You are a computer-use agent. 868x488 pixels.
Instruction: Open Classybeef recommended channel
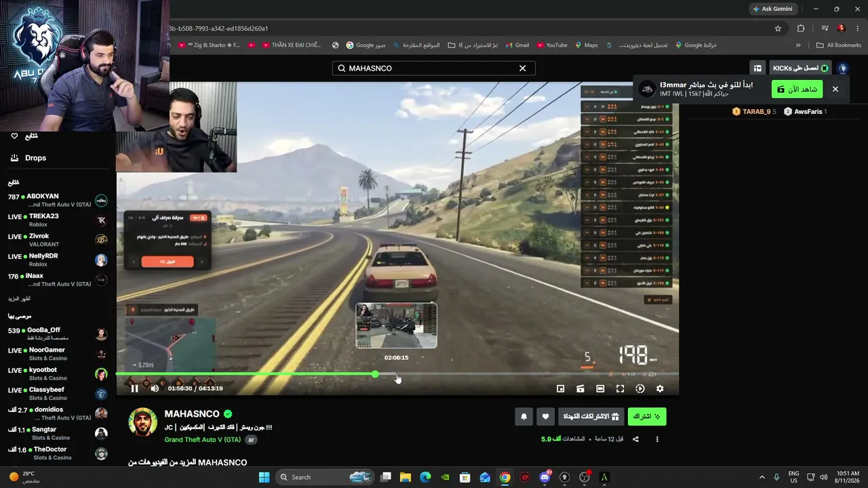(57, 394)
